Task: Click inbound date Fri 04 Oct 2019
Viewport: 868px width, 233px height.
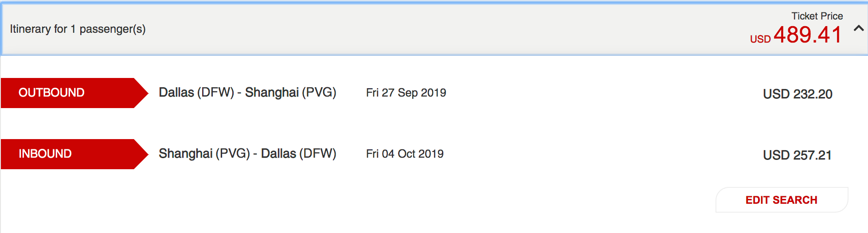Action: [404, 154]
